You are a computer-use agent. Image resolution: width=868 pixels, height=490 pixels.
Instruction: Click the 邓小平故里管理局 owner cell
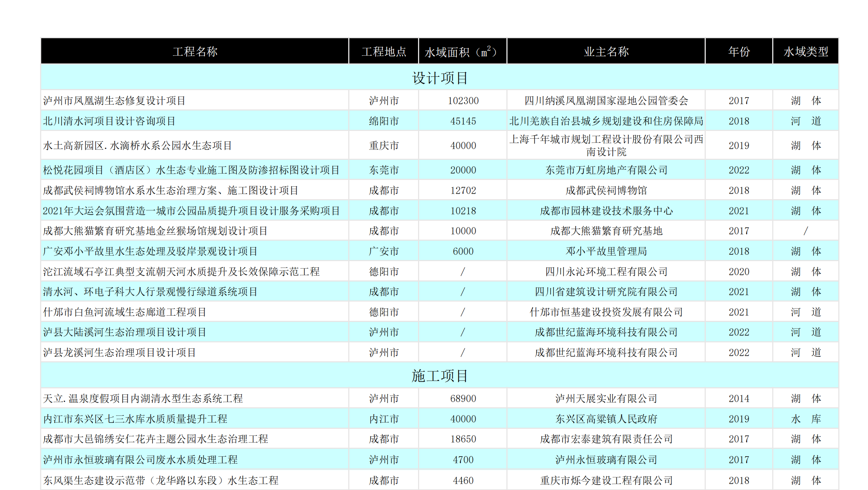click(606, 251)
